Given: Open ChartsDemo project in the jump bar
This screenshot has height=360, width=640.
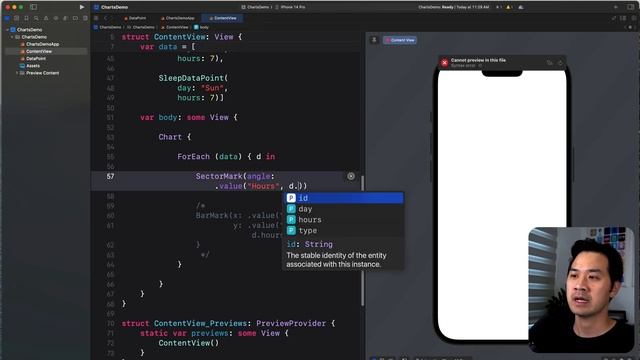Looking at the screenshot, I should tap(108, 27).
